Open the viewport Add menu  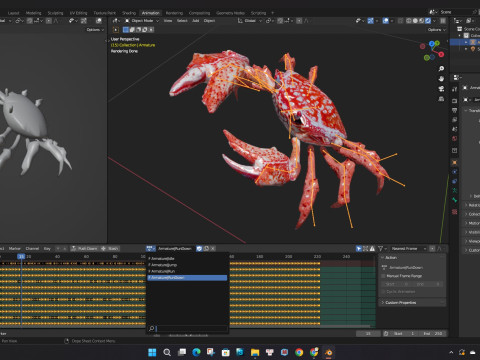pos(196,21)
